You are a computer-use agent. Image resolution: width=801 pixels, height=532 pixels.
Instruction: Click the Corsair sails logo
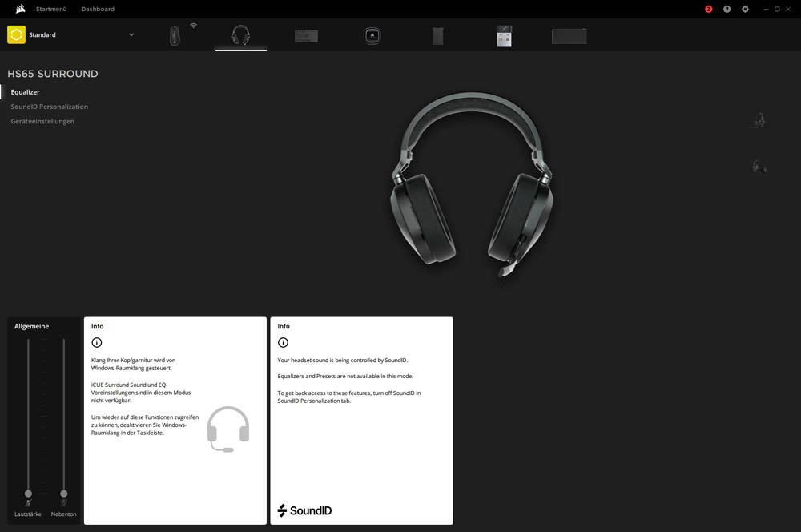tap(20, 9)
